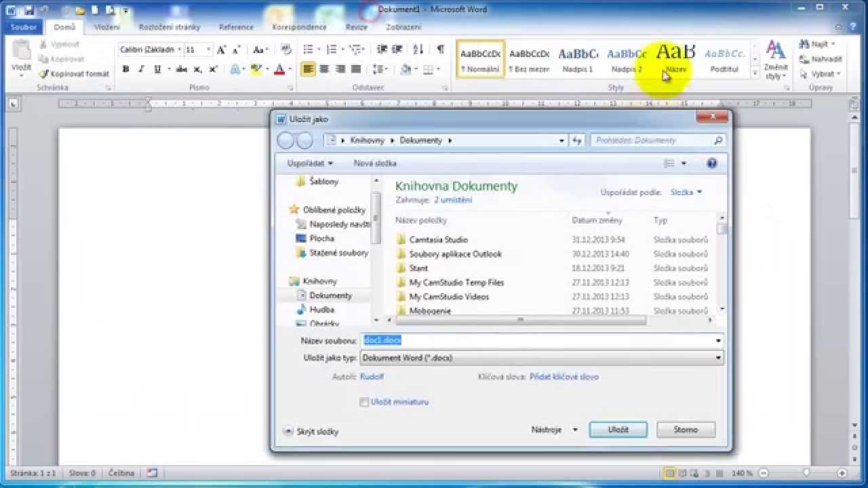Click Save icon in Quick Access Toolbar
Screen dimensions: 868x488
click(28, 10)
